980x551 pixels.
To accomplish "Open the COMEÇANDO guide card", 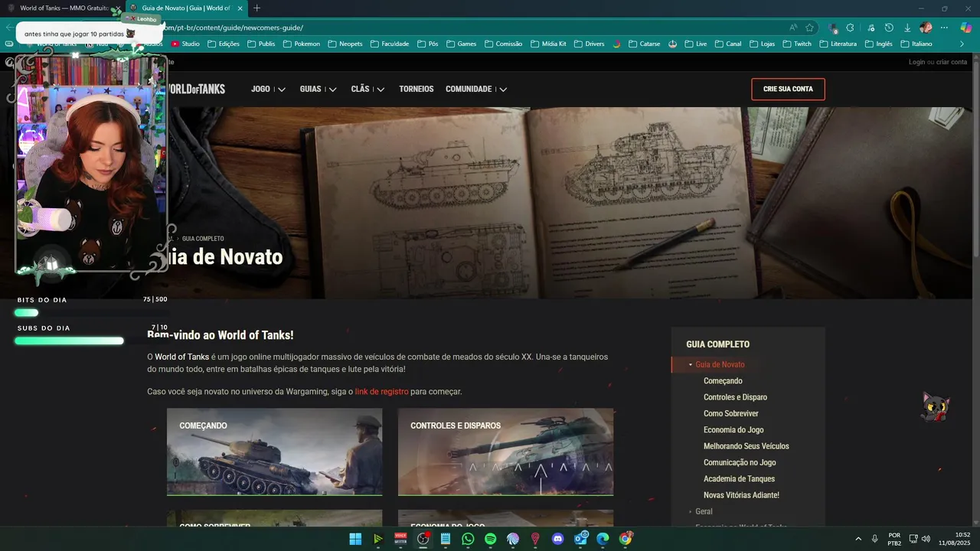I will (x=274, y=452).
